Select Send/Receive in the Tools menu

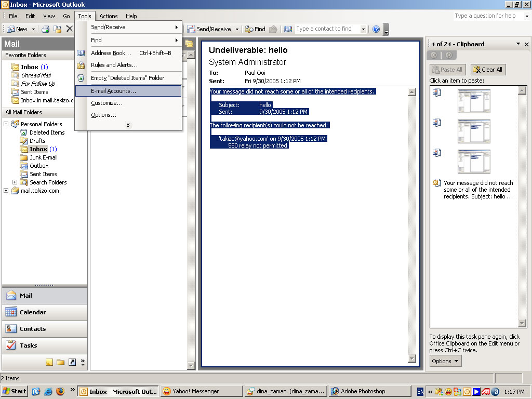(x=129, y=27)
